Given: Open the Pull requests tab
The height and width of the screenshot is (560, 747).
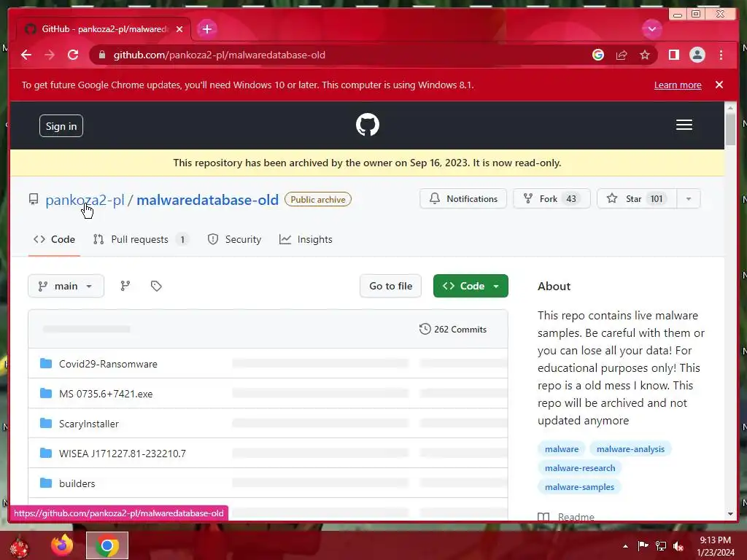Looking at the screenshot, I should 141,239.
